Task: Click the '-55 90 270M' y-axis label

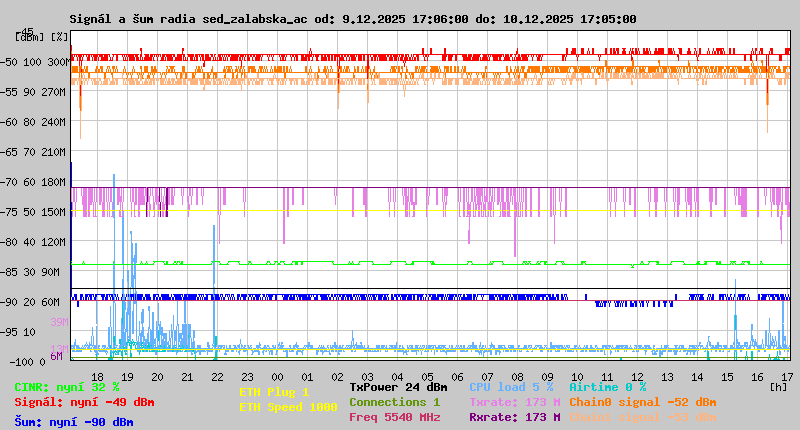Action: tap(33, 92)
